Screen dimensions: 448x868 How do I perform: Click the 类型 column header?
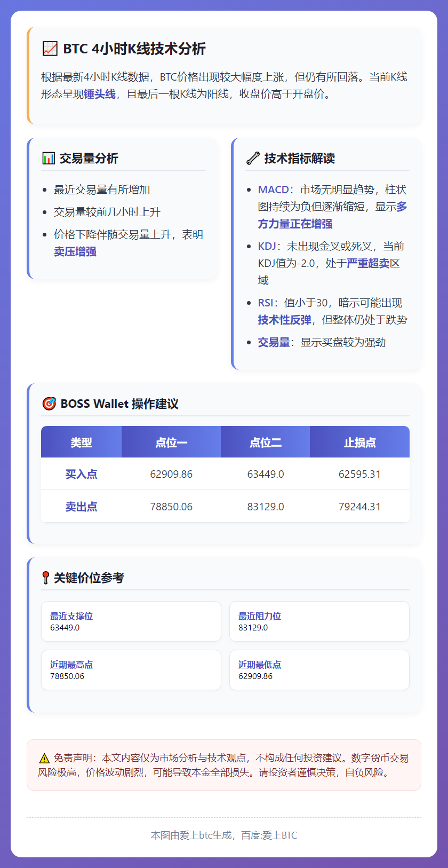tap(81, 442)
